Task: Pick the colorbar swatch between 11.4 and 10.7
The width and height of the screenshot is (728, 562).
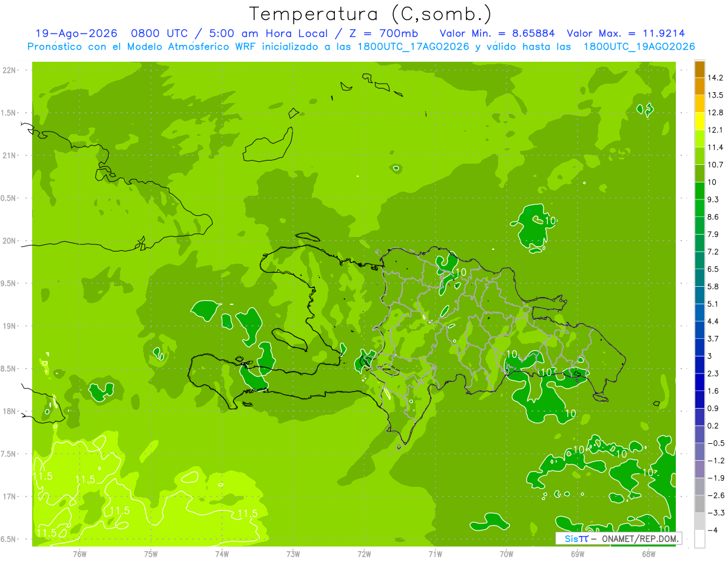Action: coord(699,156)
